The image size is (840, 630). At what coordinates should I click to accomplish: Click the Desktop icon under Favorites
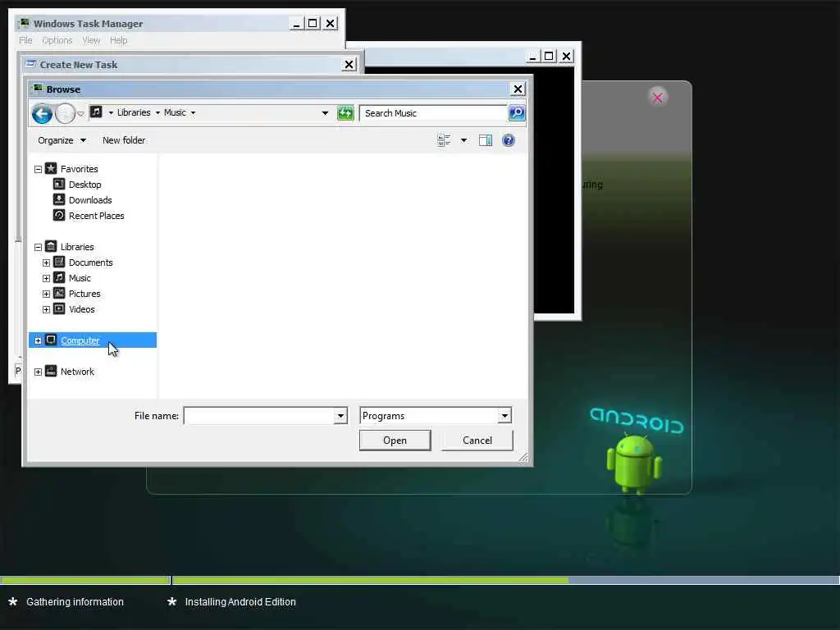point(59,185)
